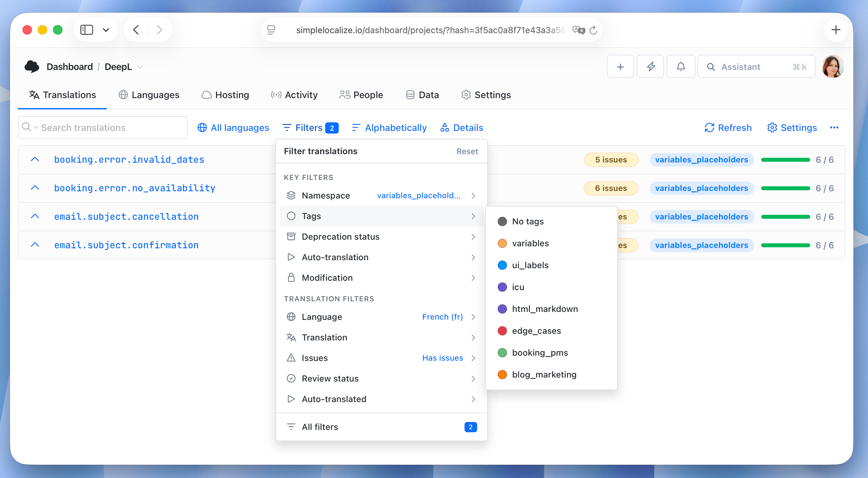Open the Translations tab icon
This screenshot has width=868, height=478.
tap(34, 94)
